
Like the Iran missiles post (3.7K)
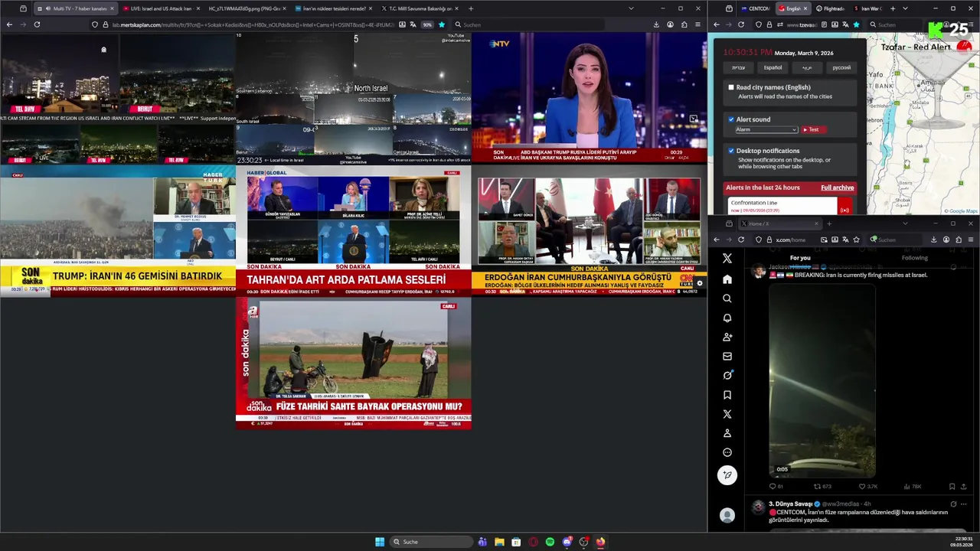click(x=868, y=487)
